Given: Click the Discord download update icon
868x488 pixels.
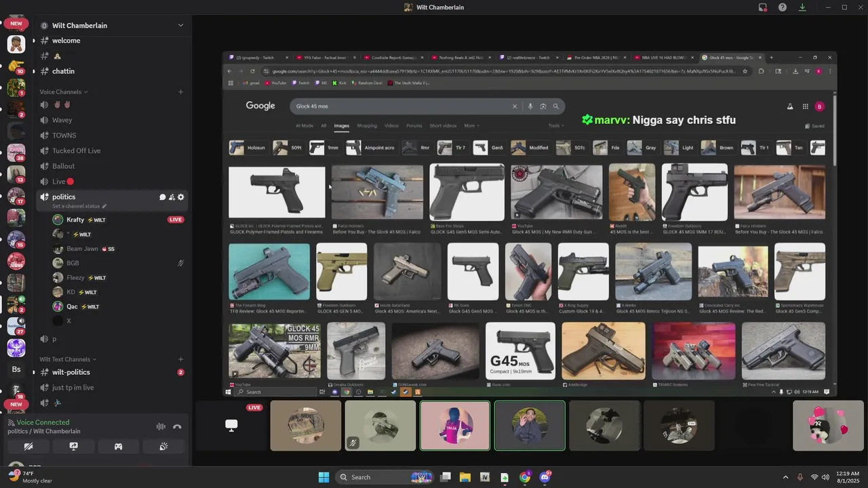Looking at the screenshot, I should click(x=802, y=7).
